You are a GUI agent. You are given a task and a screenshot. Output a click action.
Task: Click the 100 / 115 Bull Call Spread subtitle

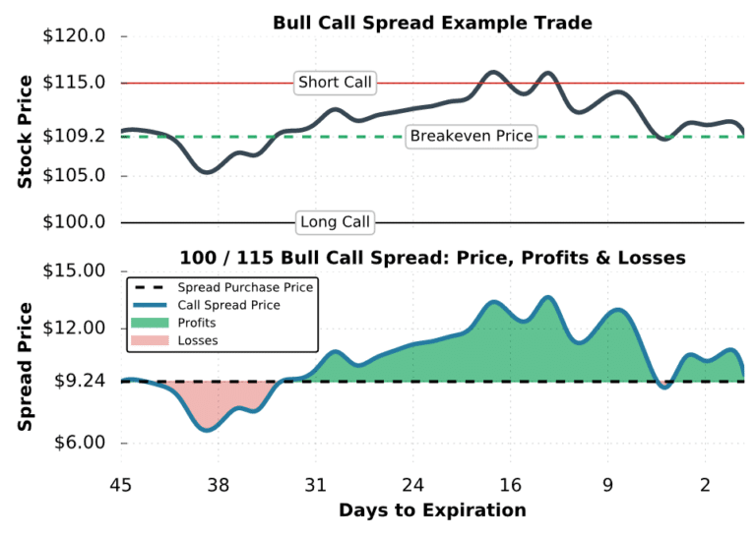point(432,258)
